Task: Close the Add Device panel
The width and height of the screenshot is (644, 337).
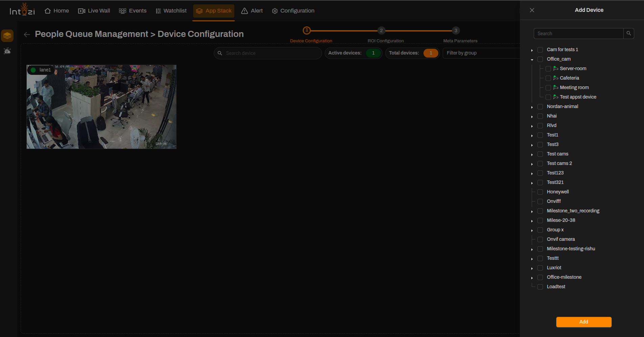Action: pyautogui.click(x=532, y=10)
